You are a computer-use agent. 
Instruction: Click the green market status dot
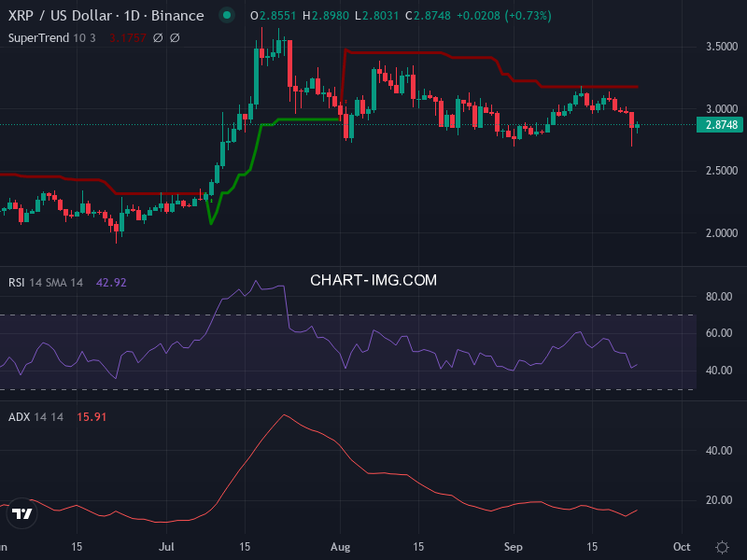(x=226, y=16)
